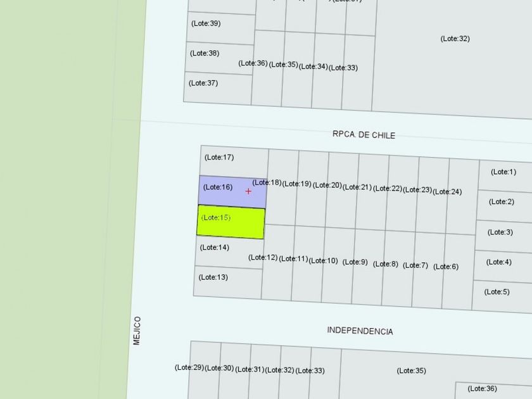Viewport: 532px width, 399px height.
Task: Click the "(Lote:17)" parcel label
Action: (x=219, y=157)
